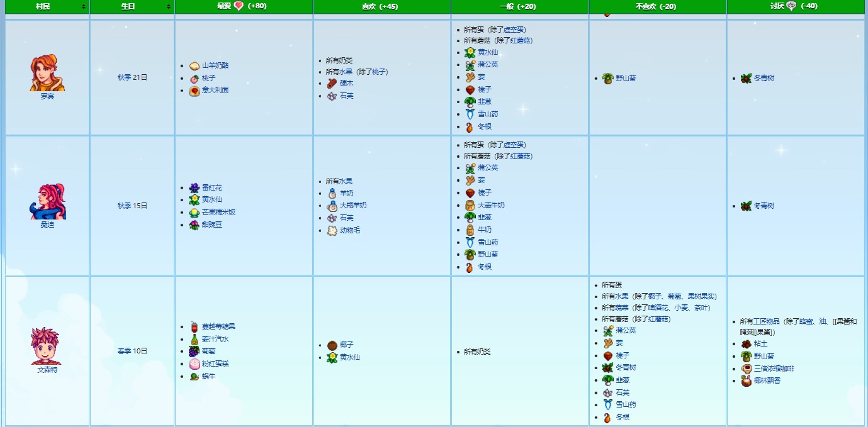The height and width of the screenshot is (427, 868).
Task: Click the 蔓越莓糖果 cranberry candy icon
Action: click(x=194, y=326)
